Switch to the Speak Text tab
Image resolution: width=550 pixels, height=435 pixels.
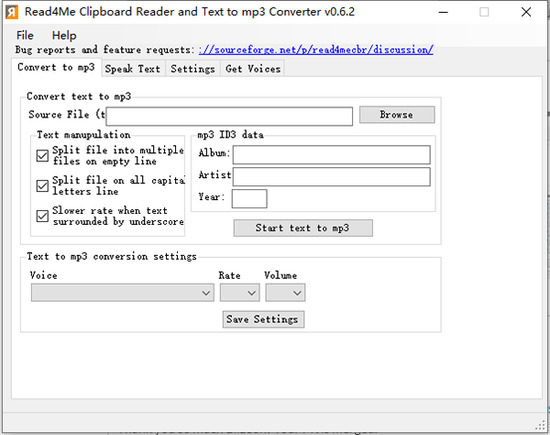click(x=133, y=69)
